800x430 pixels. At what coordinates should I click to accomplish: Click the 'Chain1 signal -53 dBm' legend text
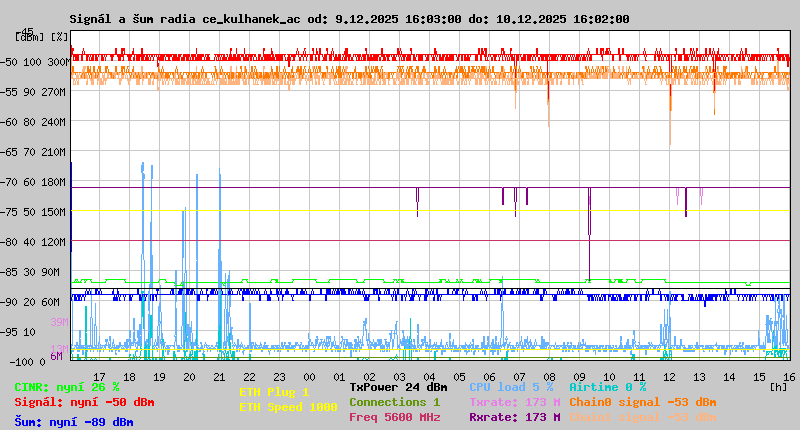pos(643,417)
